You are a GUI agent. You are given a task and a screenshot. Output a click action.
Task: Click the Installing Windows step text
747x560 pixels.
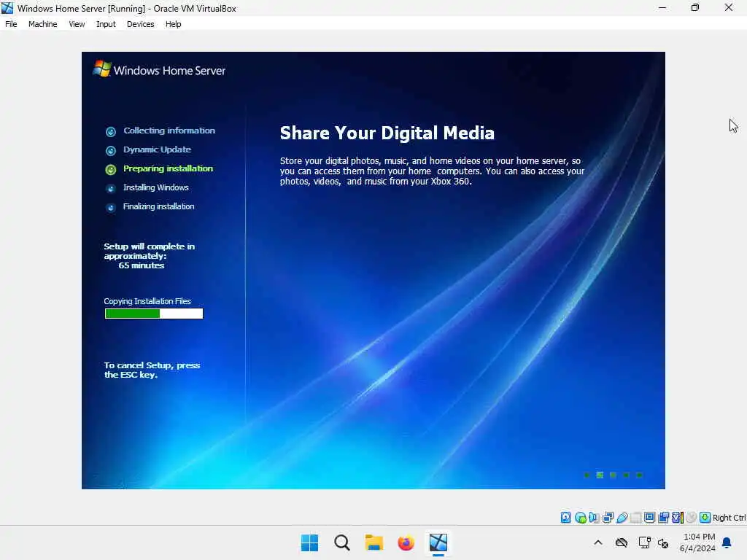point(156,187)
